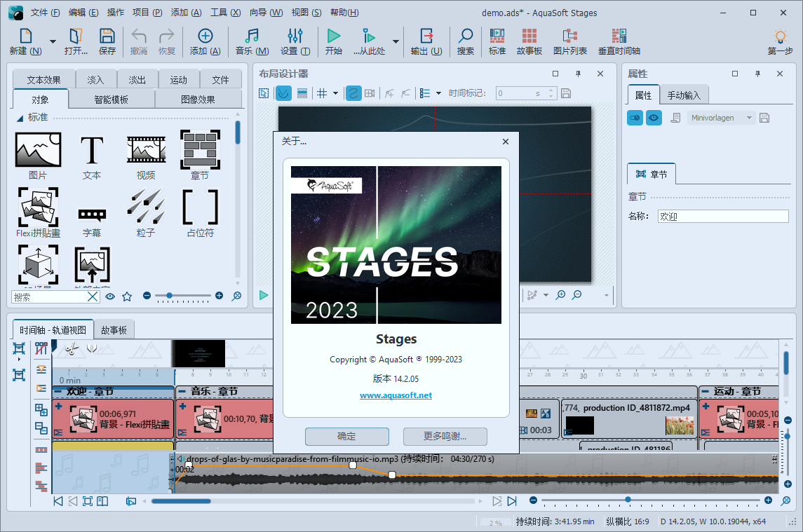803x532 pixels.
Task: Collapse the 欢迎 - 章节 chapter
Action: click(x=58, y=391)
